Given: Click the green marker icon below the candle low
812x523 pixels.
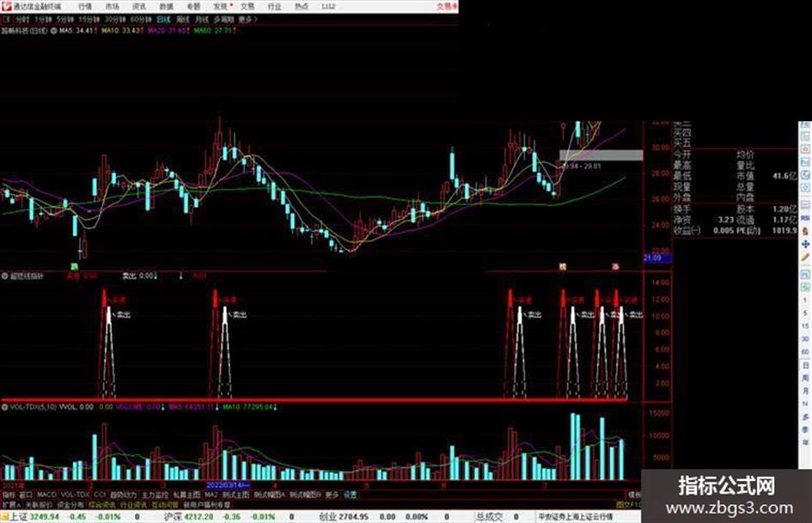Looking at the screenshot, I should pyautogui.click(x=75, y=267).
